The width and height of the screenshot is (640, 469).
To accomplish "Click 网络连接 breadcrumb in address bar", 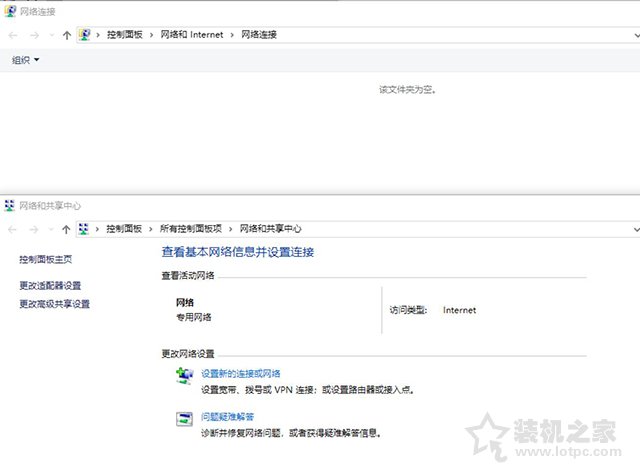I will pos(259,35).
